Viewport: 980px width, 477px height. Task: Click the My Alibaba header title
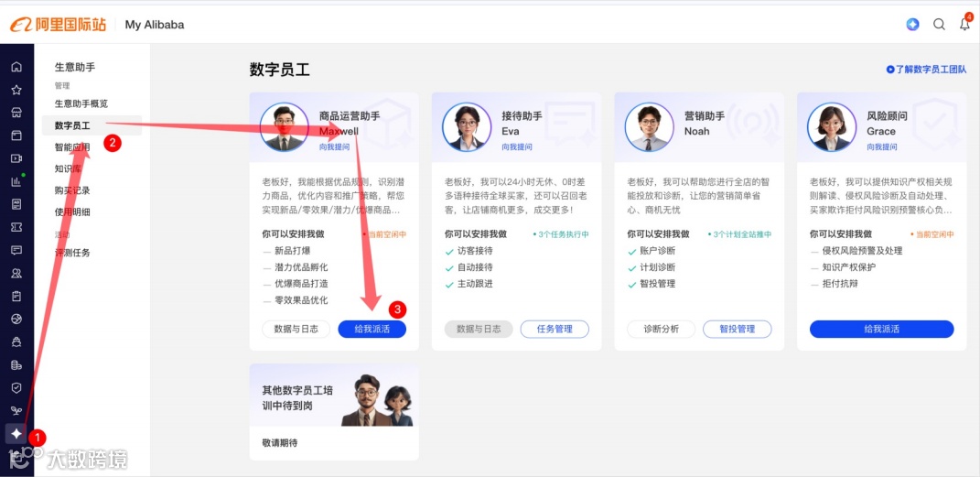(x=155, y=25)
